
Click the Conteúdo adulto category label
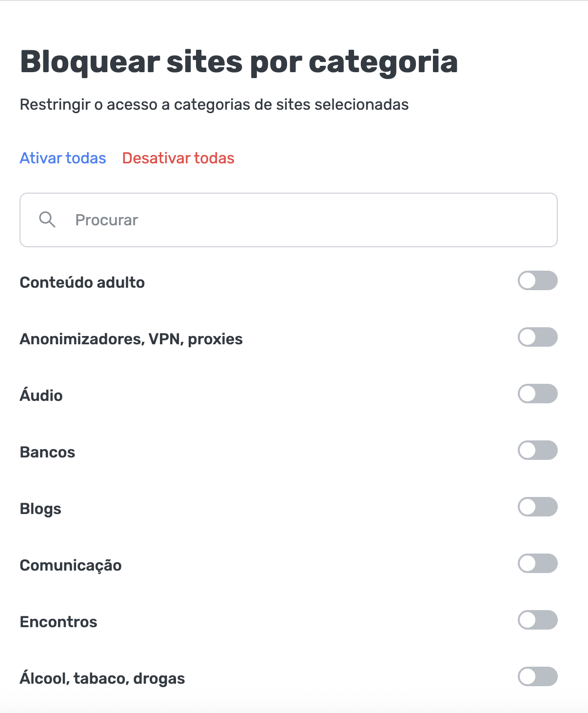point(82,282)
